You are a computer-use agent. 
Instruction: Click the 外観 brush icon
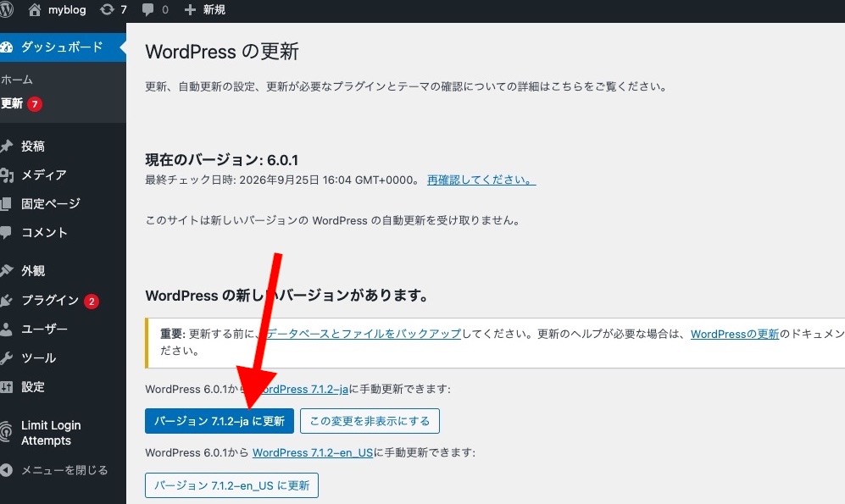coord(7,271)
